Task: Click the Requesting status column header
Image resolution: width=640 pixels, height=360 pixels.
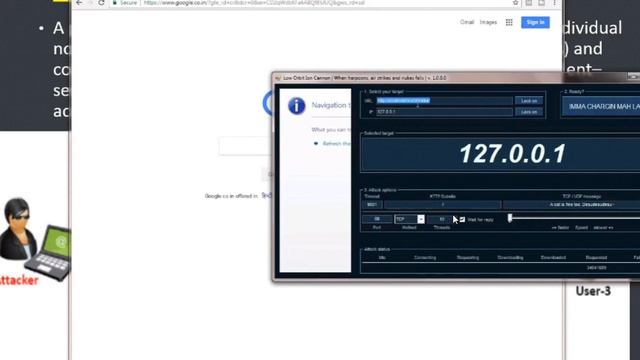Action: [x=468, y=258]
